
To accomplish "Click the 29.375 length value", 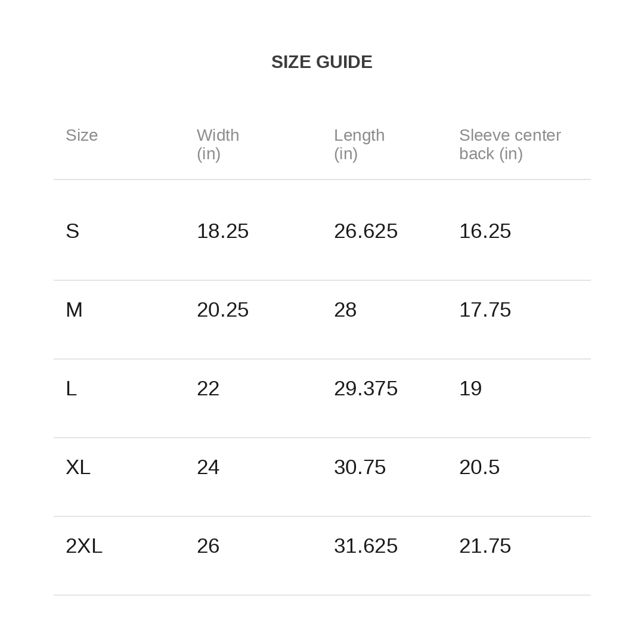I will (x=366, y=389).
